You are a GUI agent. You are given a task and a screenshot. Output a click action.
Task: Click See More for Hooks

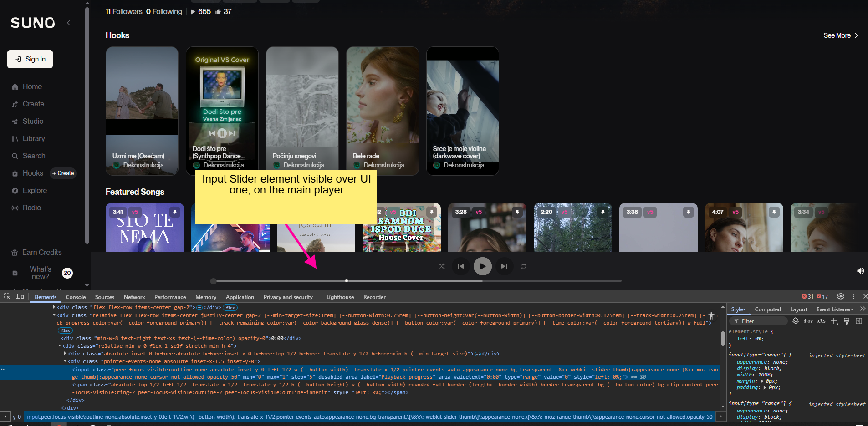(841, 35)
